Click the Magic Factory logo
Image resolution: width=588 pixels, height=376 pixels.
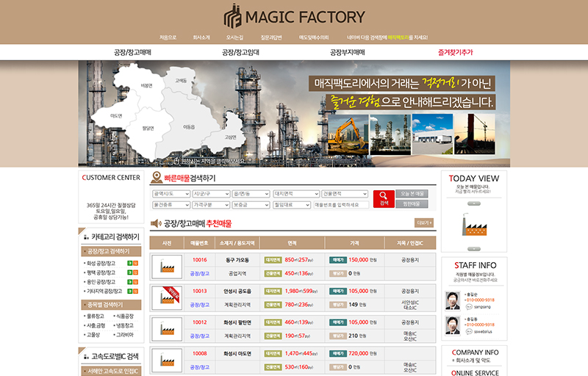coord(294,16)
